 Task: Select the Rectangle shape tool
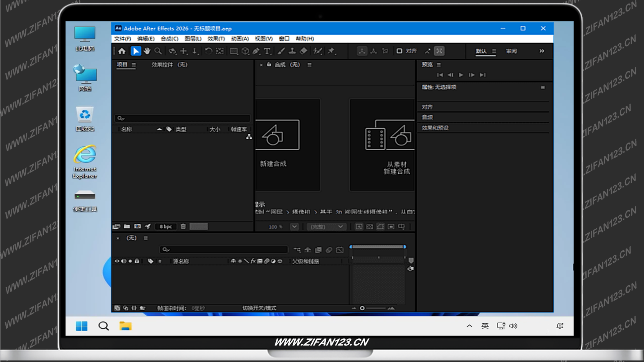(x=233, y=51)
